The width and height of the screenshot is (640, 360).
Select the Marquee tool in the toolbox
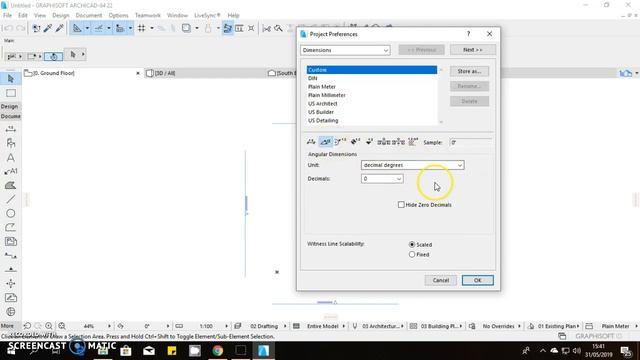click(11, 93)
